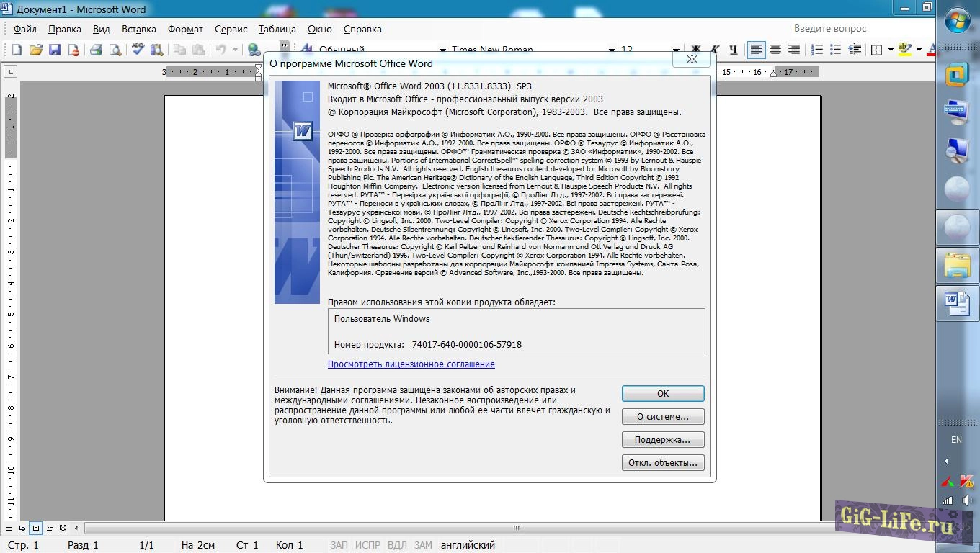Image resolution: width=980 pixels, height=553 pixels.
Task: Click the bulleted list icon
Action: tap(836, 50)
